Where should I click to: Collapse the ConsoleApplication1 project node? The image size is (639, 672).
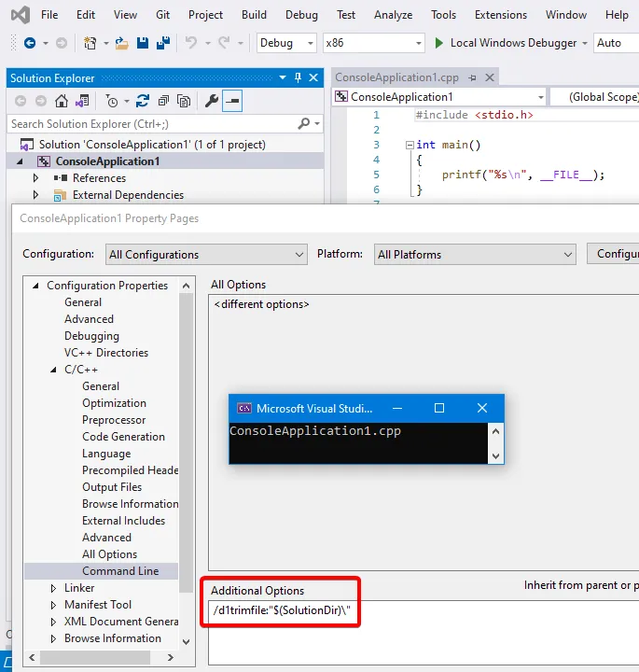coord(20,161)
